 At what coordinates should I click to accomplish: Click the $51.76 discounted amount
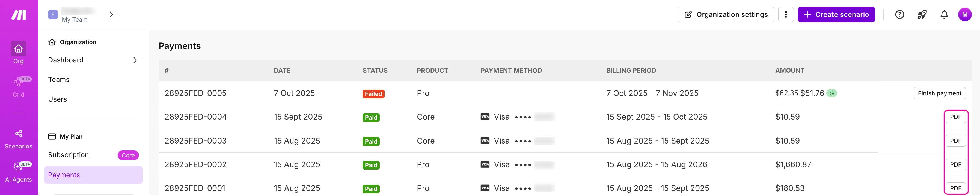[x=812, y=93]
